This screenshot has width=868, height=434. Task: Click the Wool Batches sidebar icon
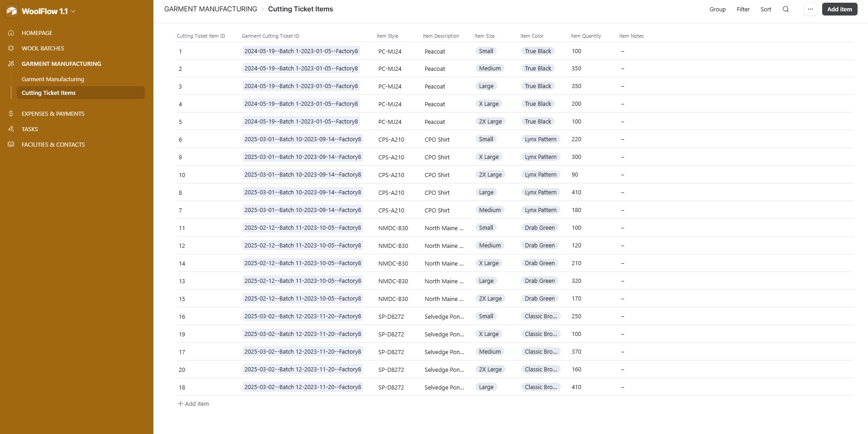(x=11, y=48)
